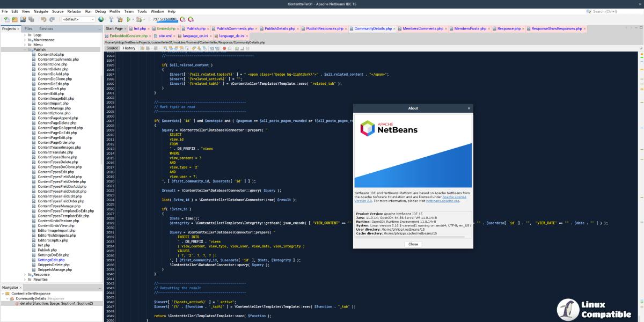Switch to the PublishDetails.php tab
644x322 pixels.
(x=279, y=28)
